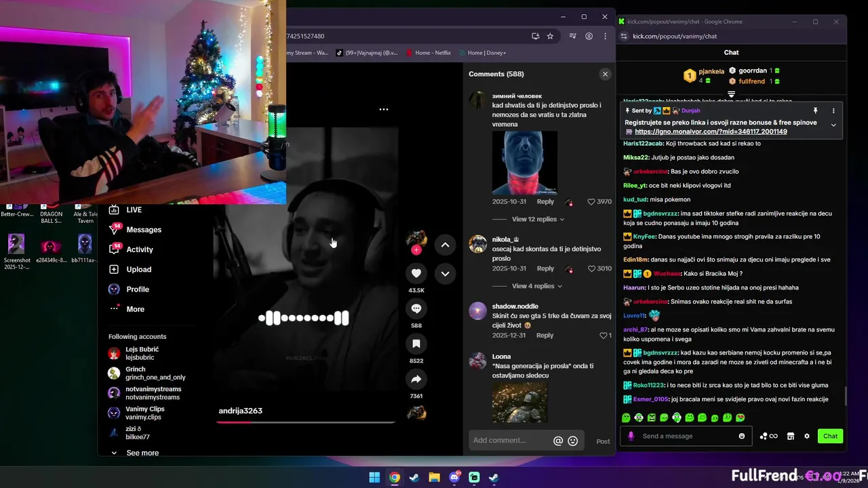The width and height of the screenshot is (868, 488).
Task: Open the Kick shop storefront icon
Action: coord(791,436)
